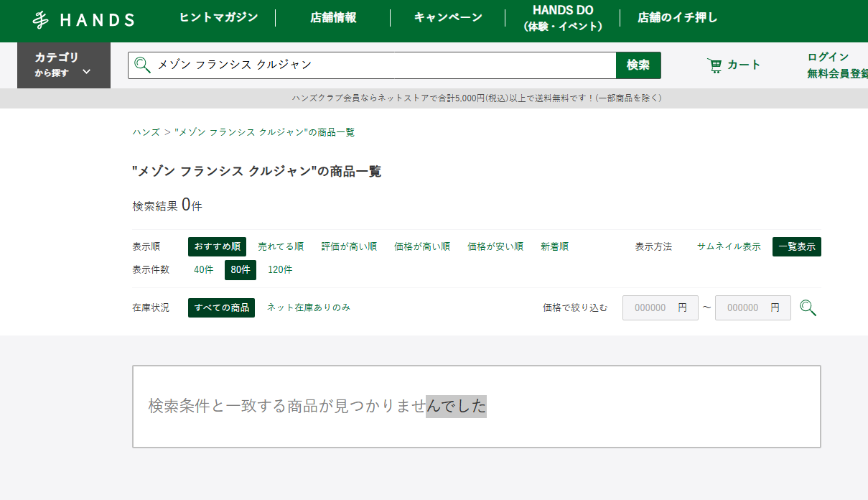Viewport: 868px width, 500px height.
Task: Click the 検索 search button
Action: tap(638, 65)
